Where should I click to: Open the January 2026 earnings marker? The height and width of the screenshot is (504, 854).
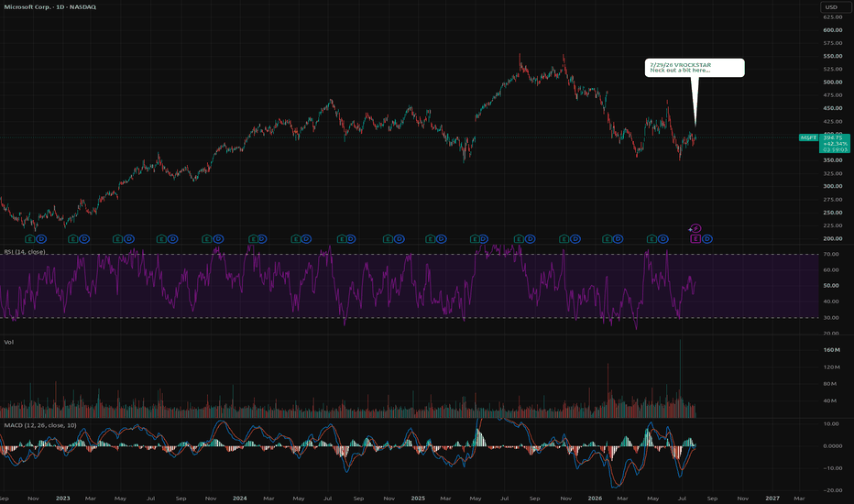click(x=608, y=238)
